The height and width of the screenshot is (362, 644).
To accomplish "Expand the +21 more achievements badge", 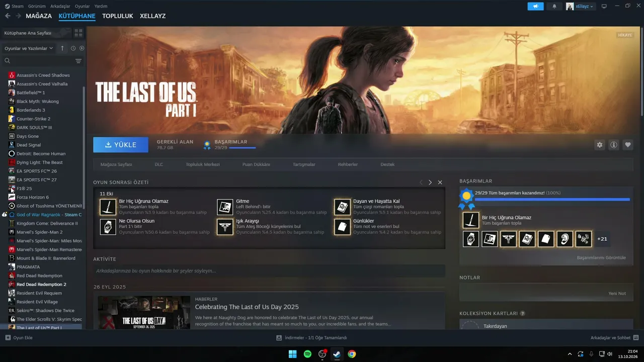I will click(x=602, y=239).
